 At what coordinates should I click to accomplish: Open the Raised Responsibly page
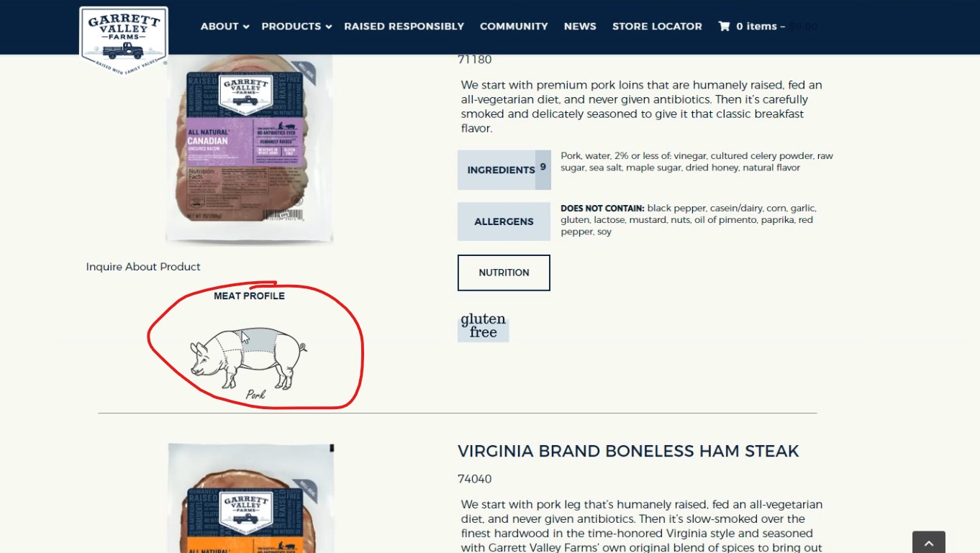(x=404, y=26)
